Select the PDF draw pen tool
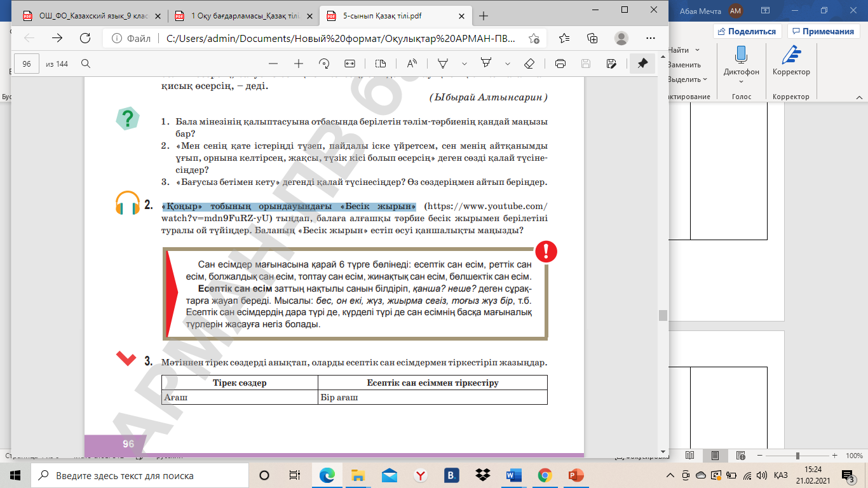 [443, 64]
